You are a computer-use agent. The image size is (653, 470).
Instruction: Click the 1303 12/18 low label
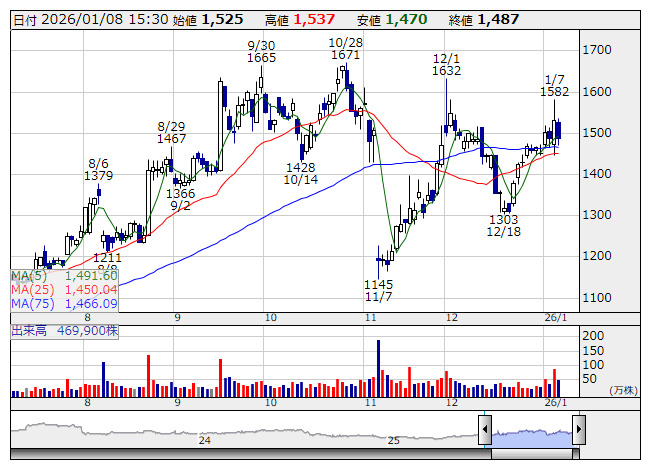click(x=503, y=225)
